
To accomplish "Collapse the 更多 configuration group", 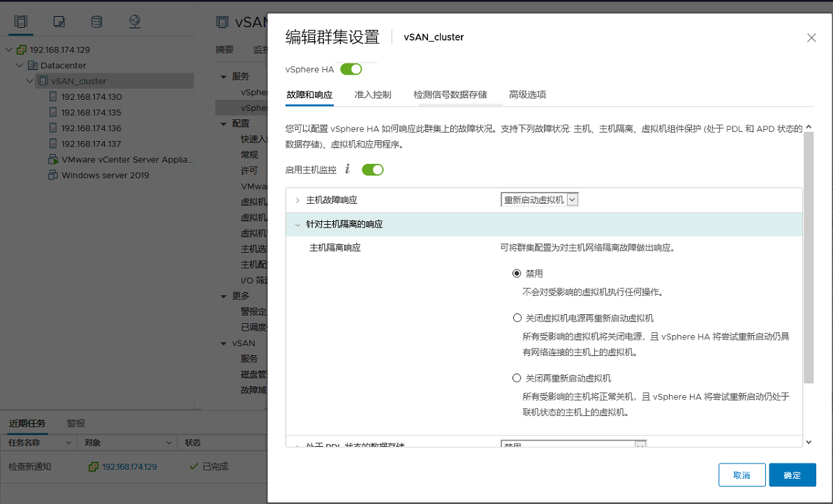I will pos(223,297).
